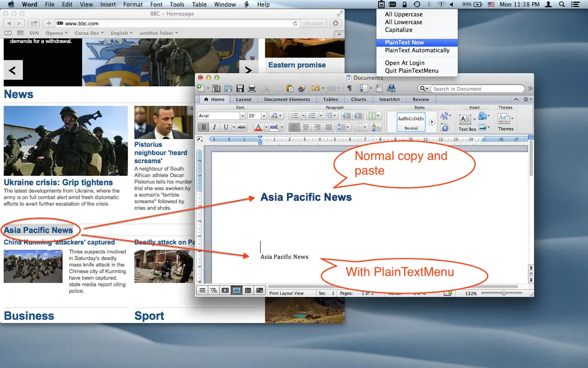Screen dimensions: 588x368
Task: Click the Themes icon in the ribbon
Action: pos(505,119)
